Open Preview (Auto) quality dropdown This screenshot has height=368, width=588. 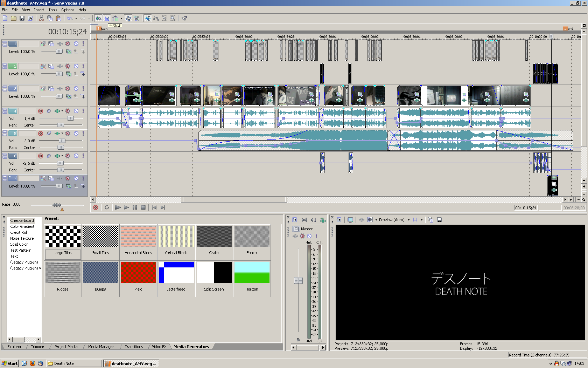[x=408, y=220]
